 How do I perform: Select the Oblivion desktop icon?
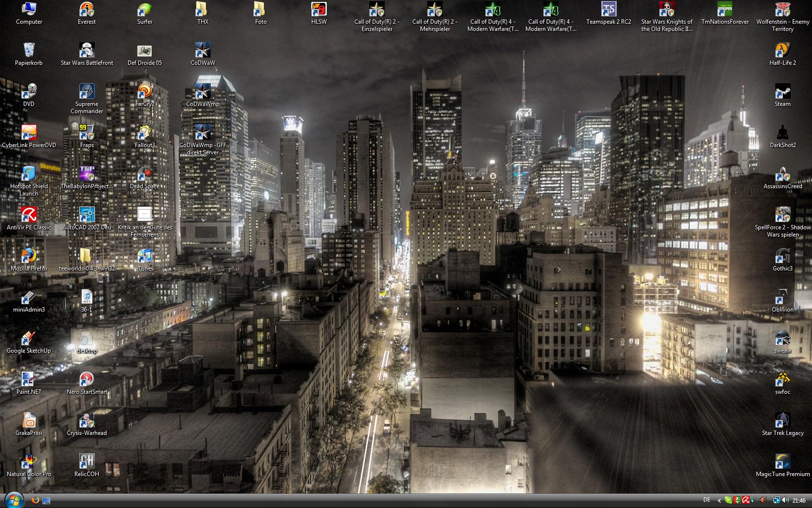[783, 298]
